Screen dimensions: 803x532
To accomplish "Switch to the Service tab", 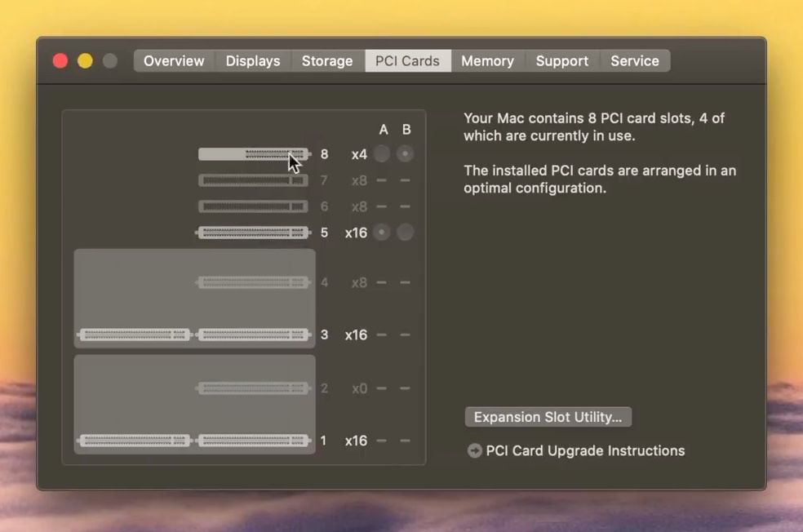I will click(635, 61).
